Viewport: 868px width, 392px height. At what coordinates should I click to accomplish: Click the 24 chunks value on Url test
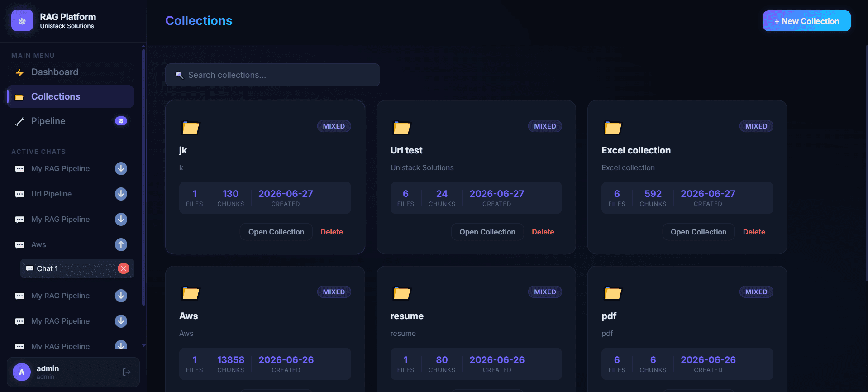pyautogui.click(x=442, y=194)
